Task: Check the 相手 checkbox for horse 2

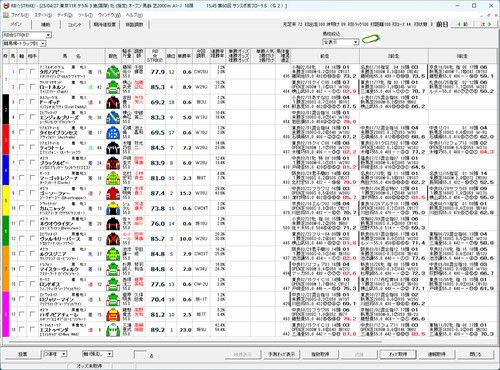Action: (x=32, y=87)
